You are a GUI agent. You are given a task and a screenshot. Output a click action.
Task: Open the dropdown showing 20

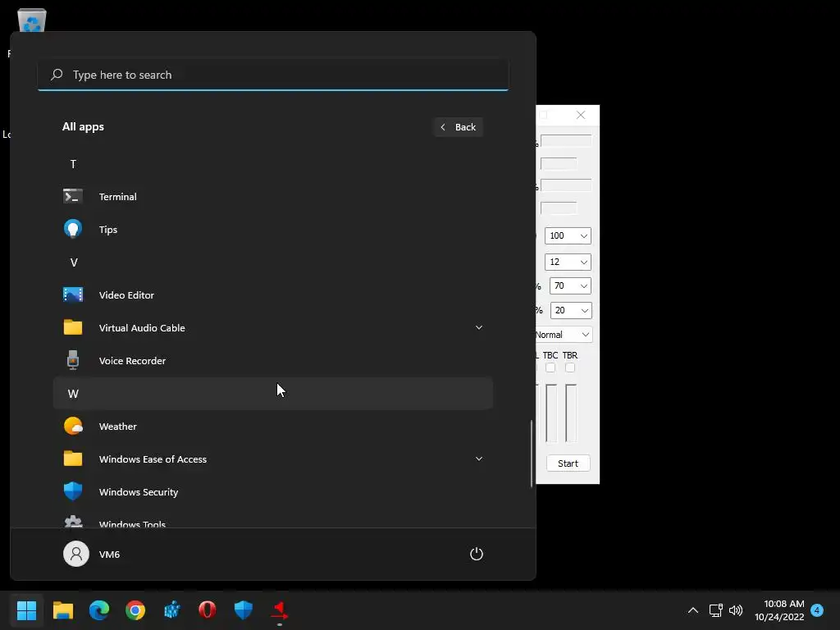click(x=571, y=310)
